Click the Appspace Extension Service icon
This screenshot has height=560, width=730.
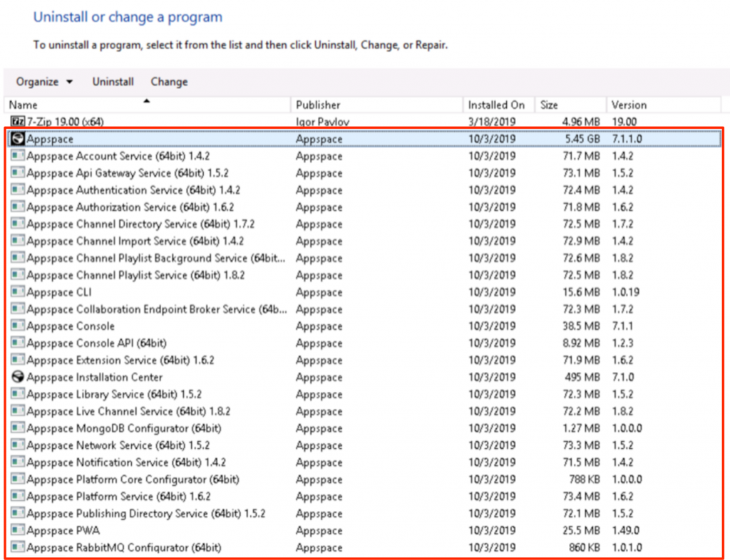pos(18,360)
